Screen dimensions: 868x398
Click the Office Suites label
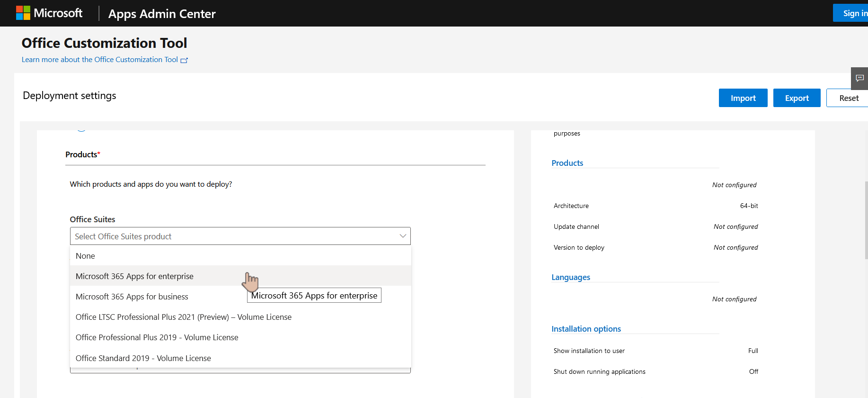click(x=93, y=219)
